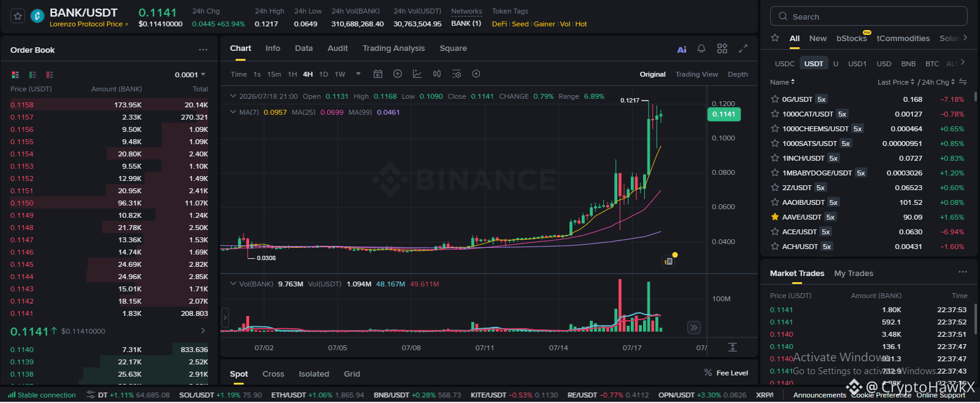Viewport: 980px width, 403px height.
Task: Open the Lorenzo Protocol Price link
Action: (88, 24)
